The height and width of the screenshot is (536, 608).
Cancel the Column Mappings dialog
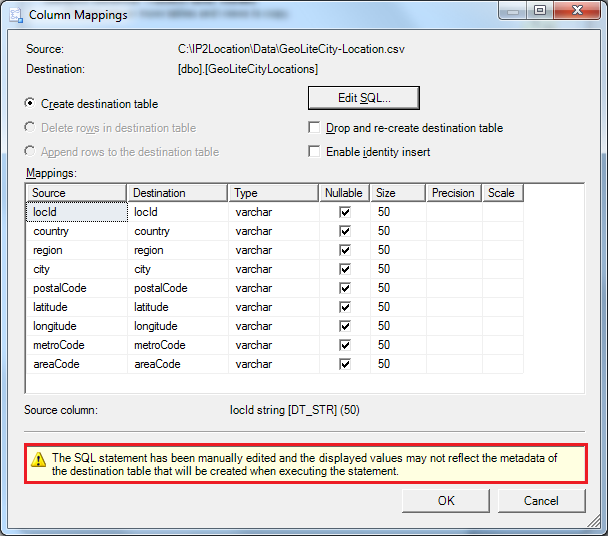(x=541, y=501)
